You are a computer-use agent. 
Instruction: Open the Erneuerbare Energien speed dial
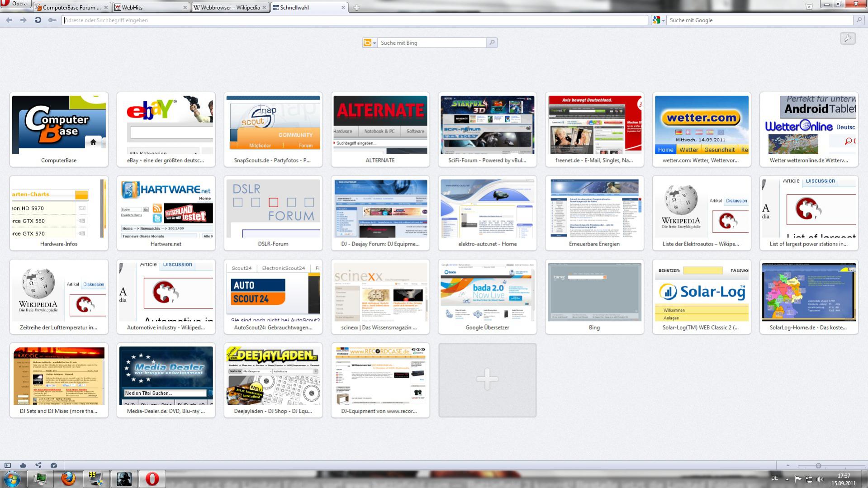[595, 213]
